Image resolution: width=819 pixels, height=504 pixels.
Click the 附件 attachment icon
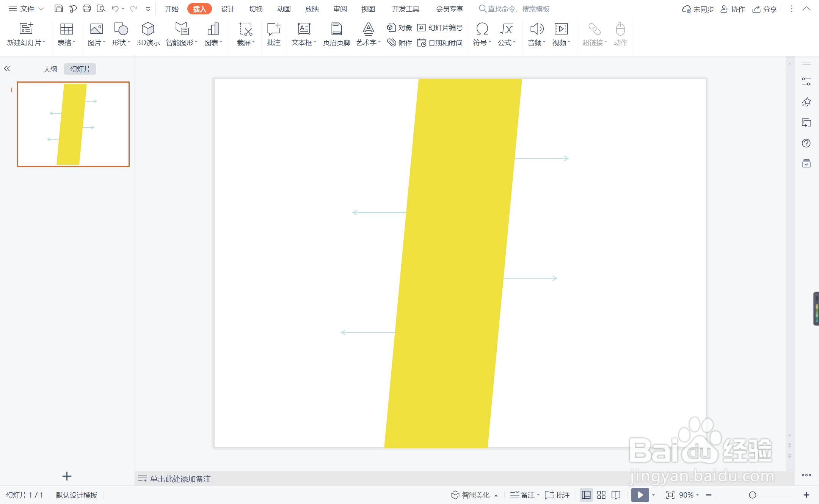(x=400, y=43)
